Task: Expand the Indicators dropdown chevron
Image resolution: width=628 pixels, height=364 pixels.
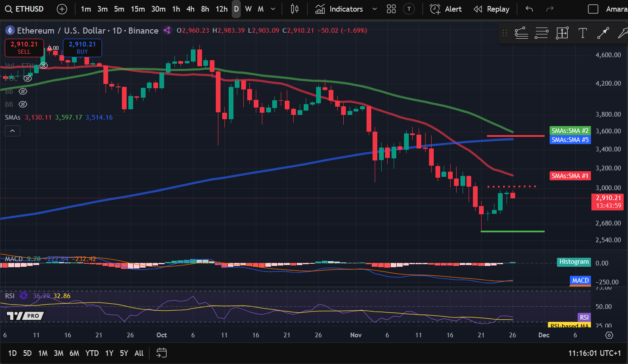Action: point(374,9)
